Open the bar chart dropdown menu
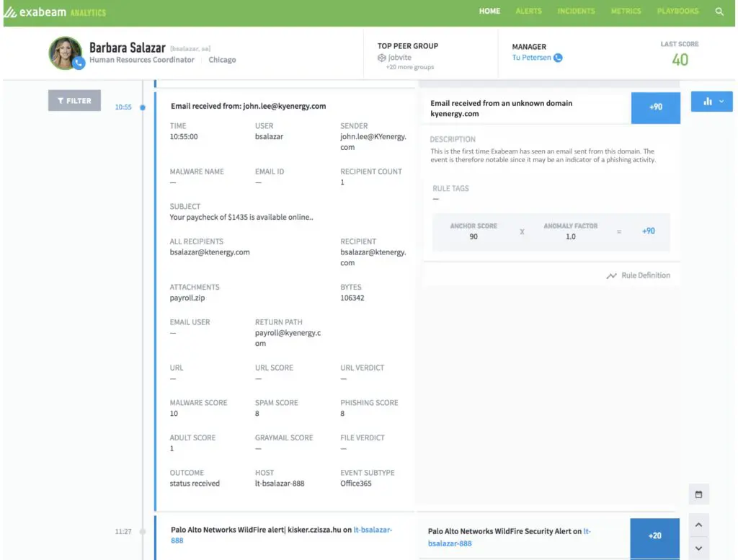The width and height of the screenshot is (738, 560). coord(711,102)
